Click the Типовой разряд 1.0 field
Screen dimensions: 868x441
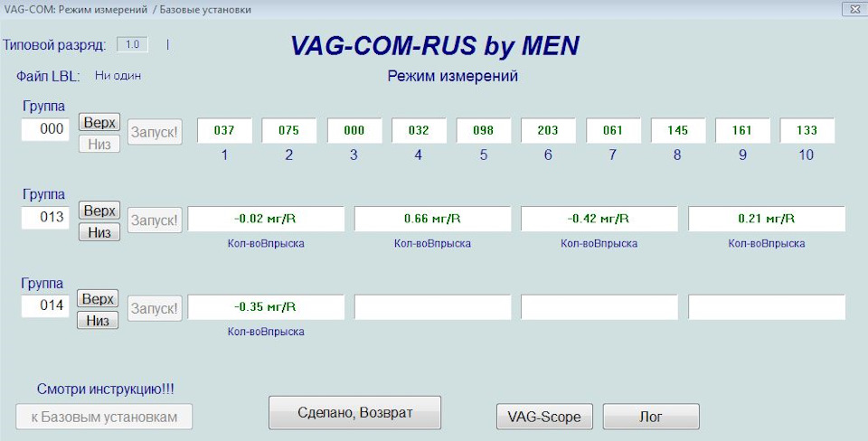pyautogui.click(x=132, y=45)
